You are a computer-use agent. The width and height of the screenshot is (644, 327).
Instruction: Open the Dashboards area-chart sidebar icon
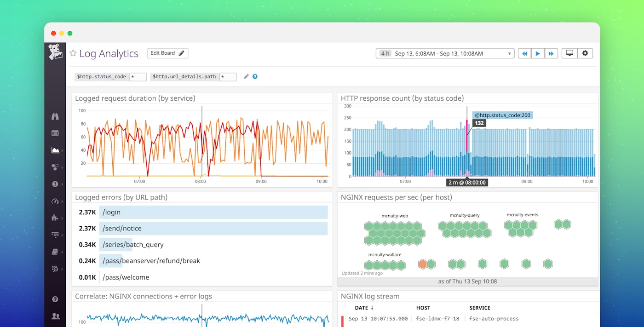pos(55,150)
